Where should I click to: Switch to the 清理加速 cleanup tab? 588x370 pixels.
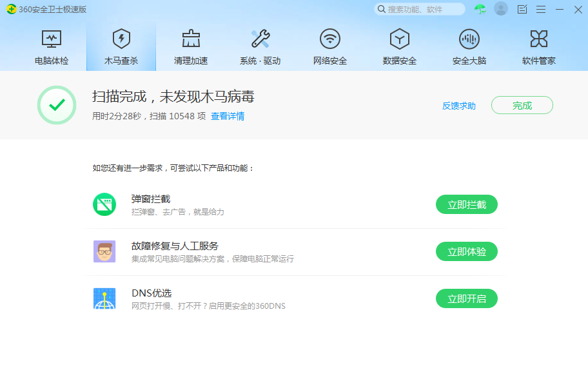coord(191,47)
